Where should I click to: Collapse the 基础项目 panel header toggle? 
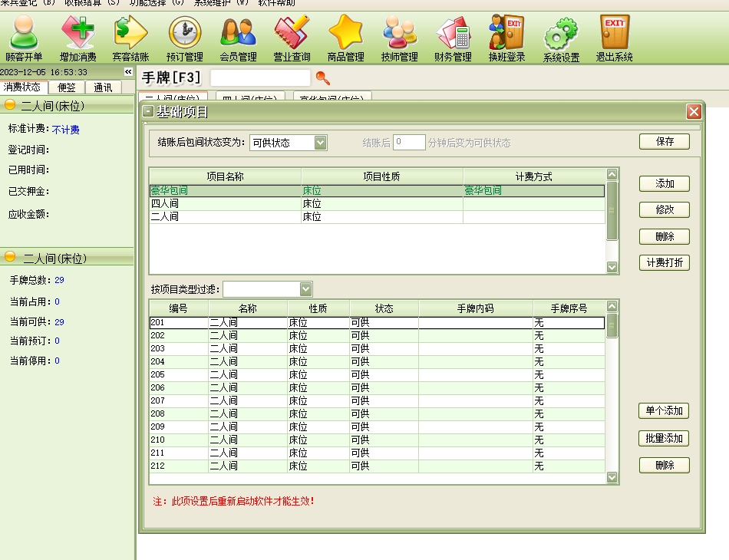pyautogui.click(x=148, y=112)
